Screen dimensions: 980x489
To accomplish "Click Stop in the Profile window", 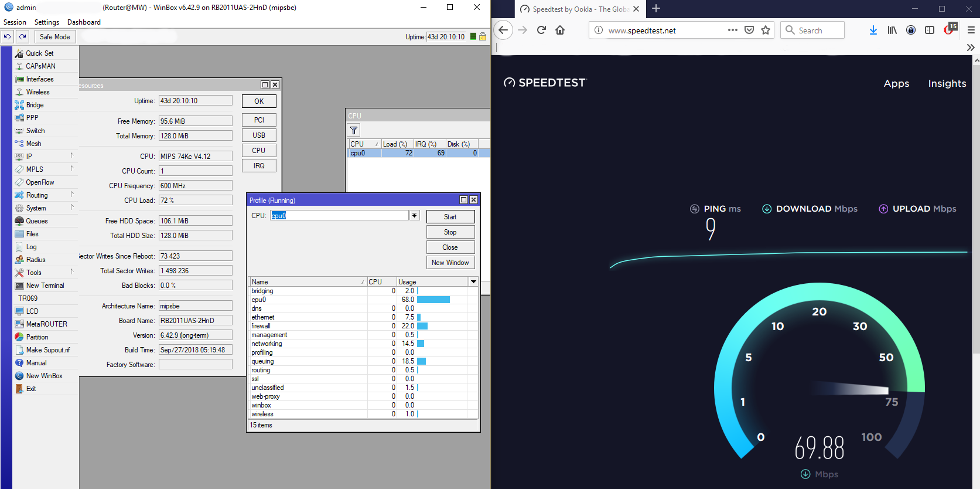I will [450, 232].
